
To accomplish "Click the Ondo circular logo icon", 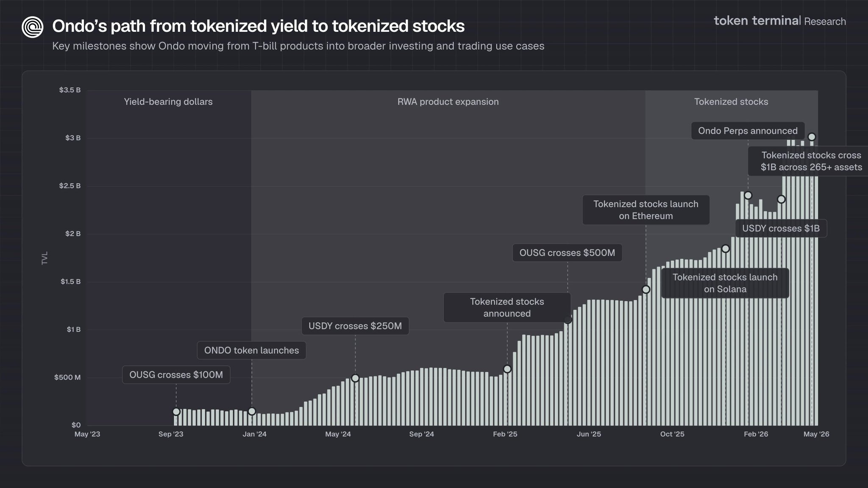I will tap(33, 27).
